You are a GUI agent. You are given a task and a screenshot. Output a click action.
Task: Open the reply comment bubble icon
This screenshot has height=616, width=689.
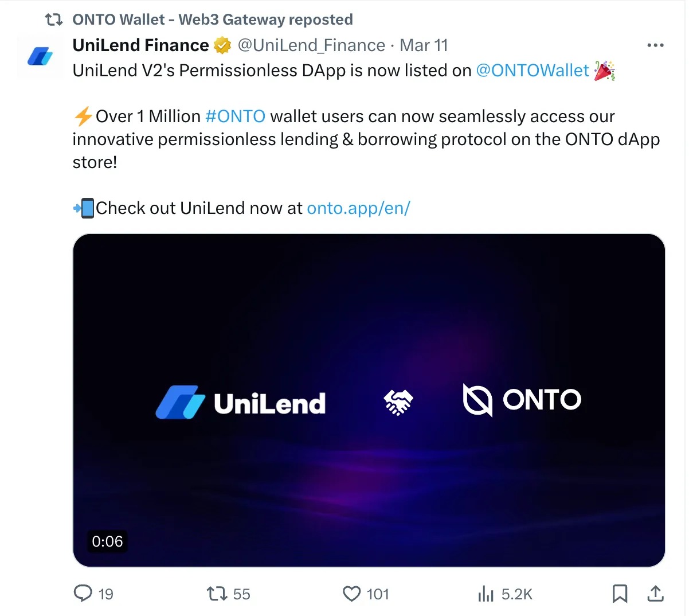click(83, 593)
